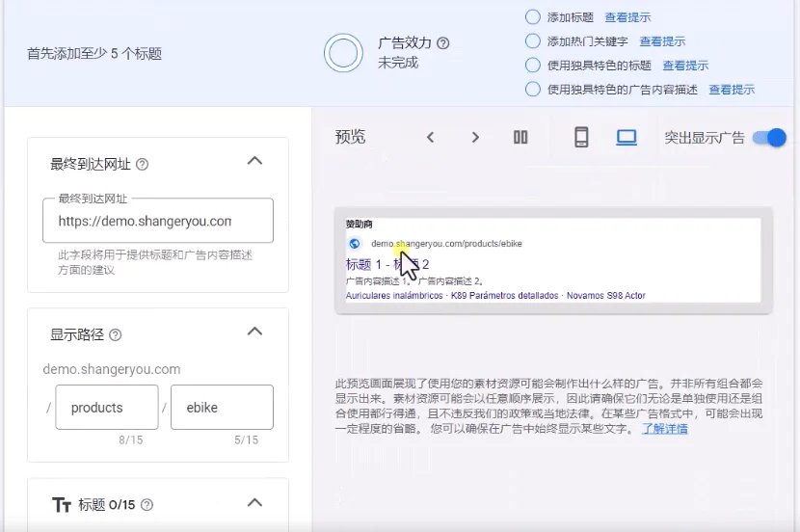Viewport: 800px width, 532px height.
Task: Show next ad preview with right arrow
Action: click(x=475, y=137)
